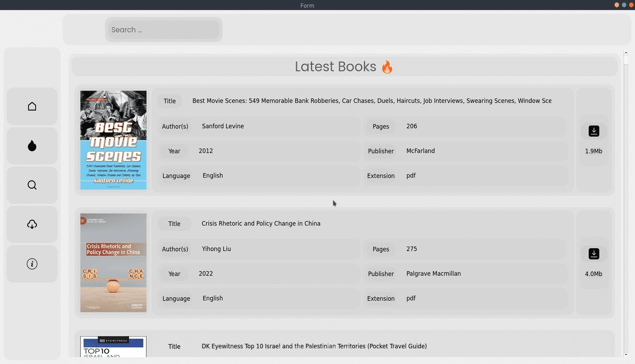Click the scrollbar down arrow

coord(626,355)
